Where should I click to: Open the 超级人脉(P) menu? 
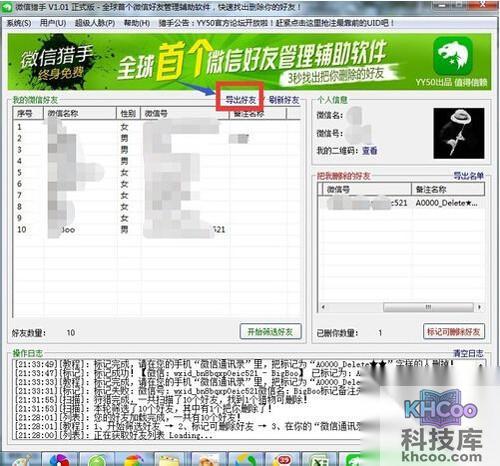pos(95,23)
